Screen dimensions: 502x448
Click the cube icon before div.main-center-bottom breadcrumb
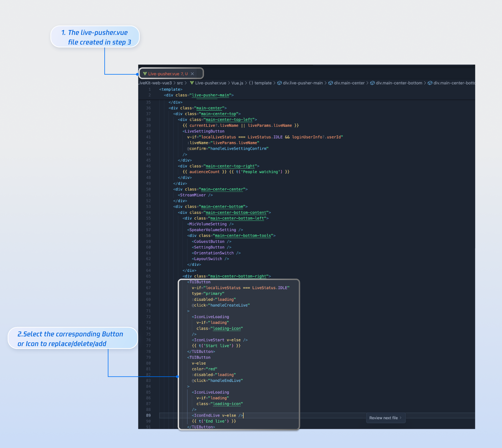coord(372,83)
